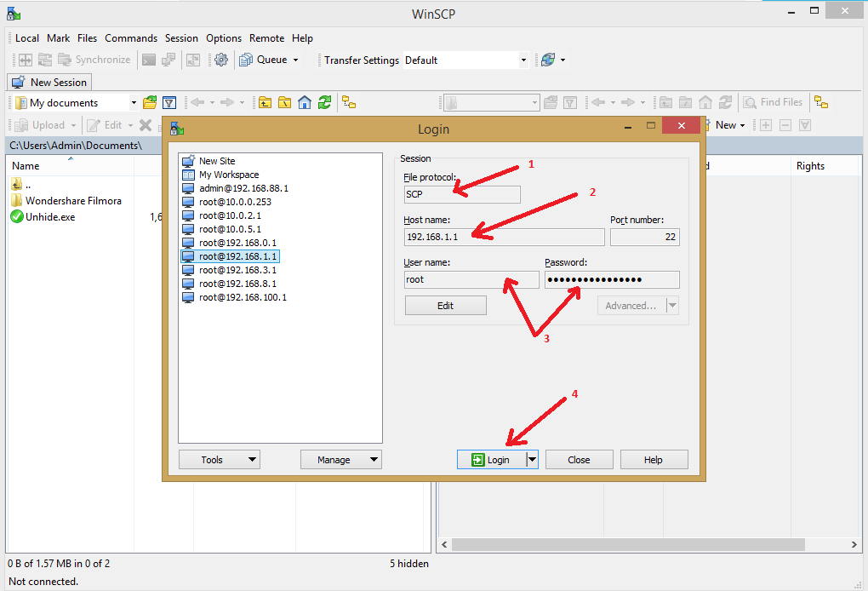Open the local home directory icon

306,102
